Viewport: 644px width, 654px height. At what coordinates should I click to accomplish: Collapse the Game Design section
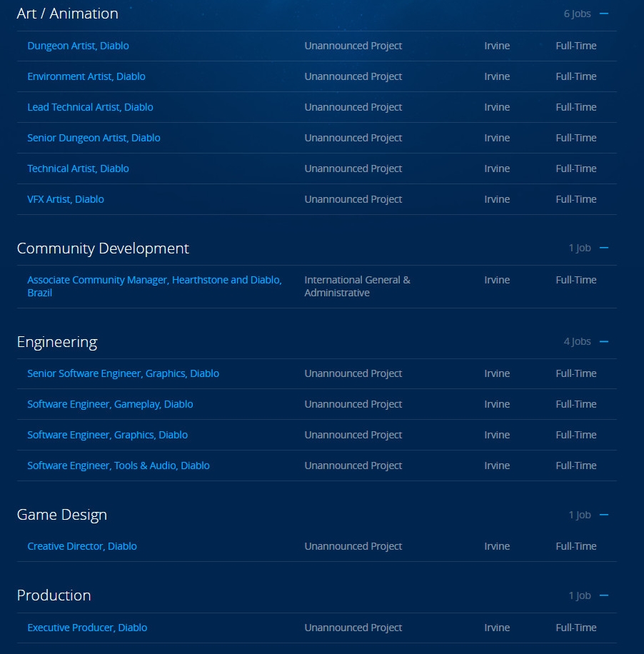click(x=603, y=515)
